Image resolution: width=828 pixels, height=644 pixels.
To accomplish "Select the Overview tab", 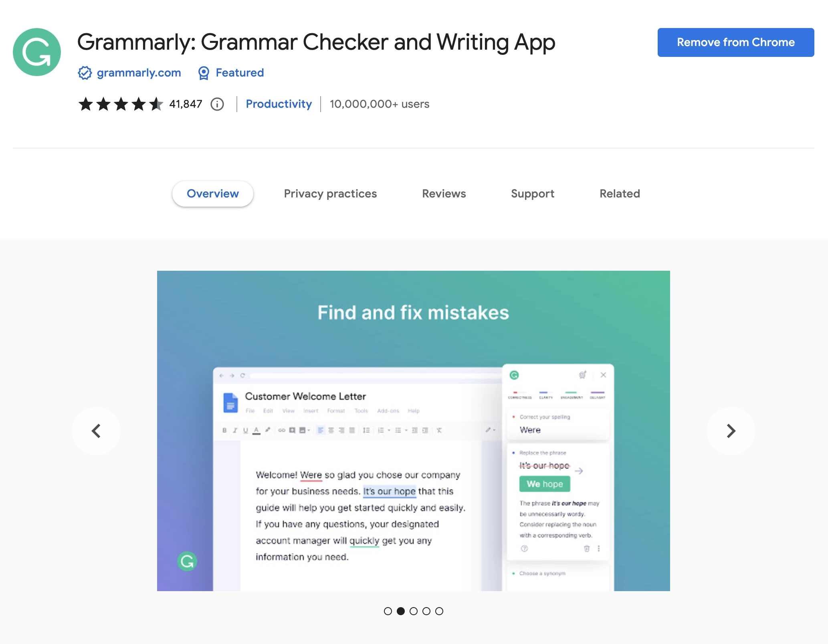I will [x=212, y=194].
